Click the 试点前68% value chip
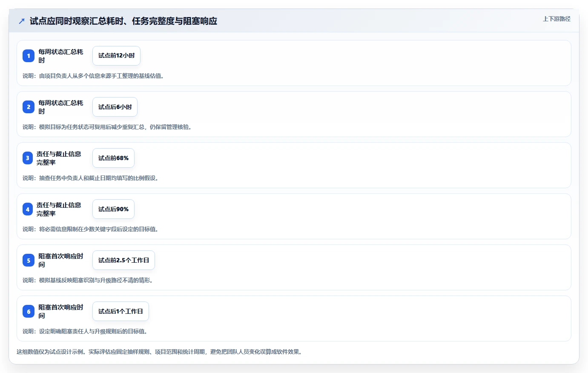 [113, 158]
